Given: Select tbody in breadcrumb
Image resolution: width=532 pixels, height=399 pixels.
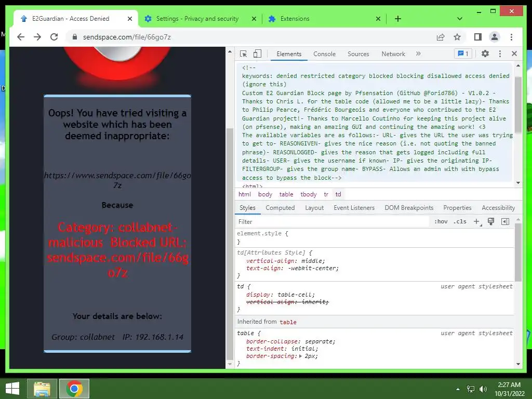Looking at the screenshot, I should [308, 194].
